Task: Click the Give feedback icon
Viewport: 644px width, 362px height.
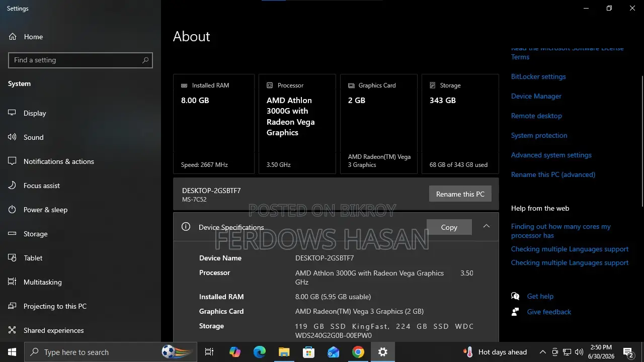Action: point(515,312)
